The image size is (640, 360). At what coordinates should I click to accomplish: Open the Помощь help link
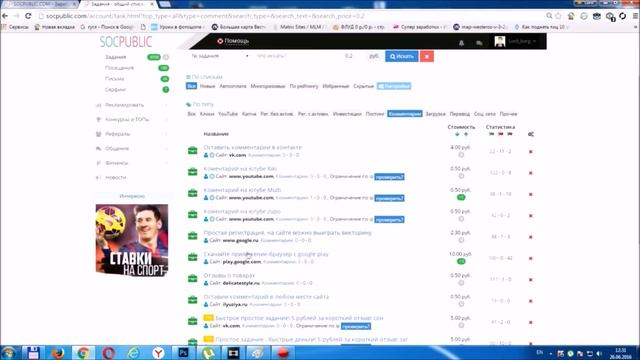click(233, 41)
